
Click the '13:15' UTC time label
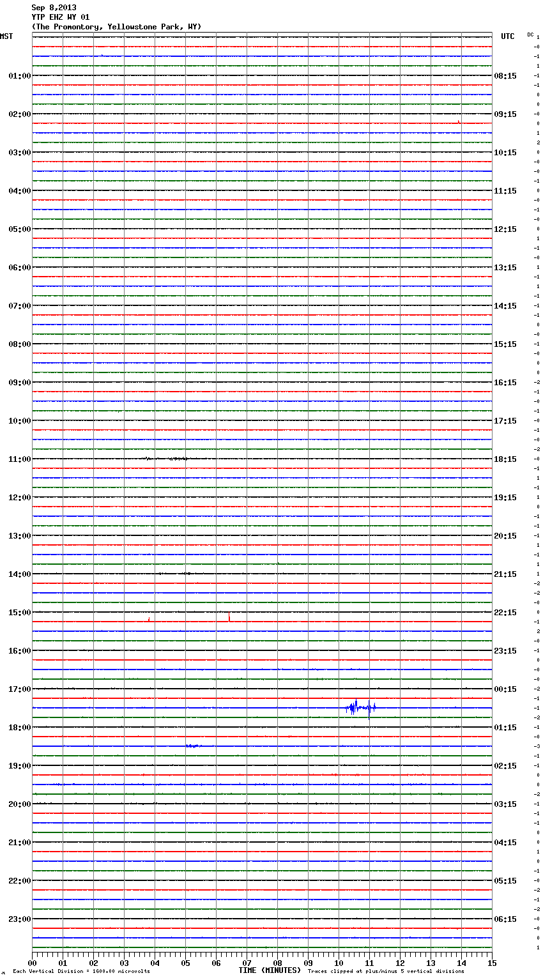[x=505, y=268]
